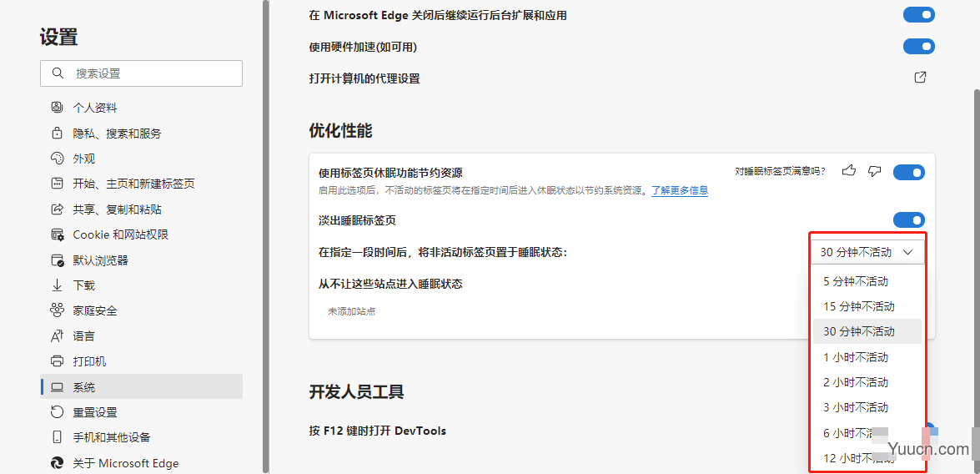Click the cookie icon beside Cookie 和网站权限
Viewport: 980px width, 474px height.
(x=57, y=234)
